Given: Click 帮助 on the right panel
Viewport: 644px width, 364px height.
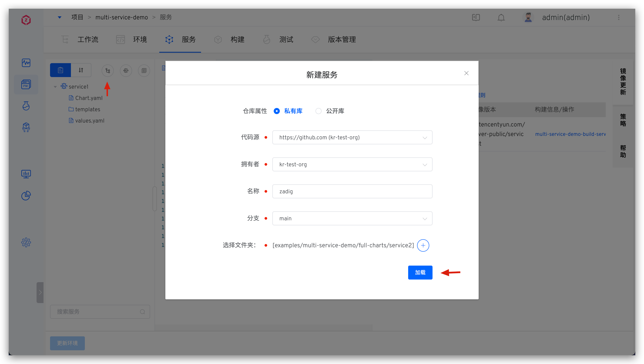Looking at the screenshot, I should [x=623, y=151].
